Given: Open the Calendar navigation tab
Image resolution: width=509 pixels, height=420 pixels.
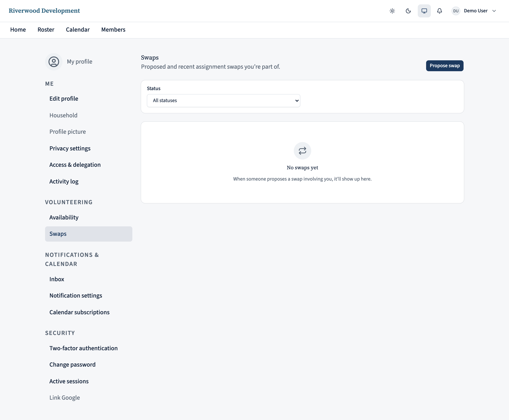Looking at the screenshot, I should (78, 30).
